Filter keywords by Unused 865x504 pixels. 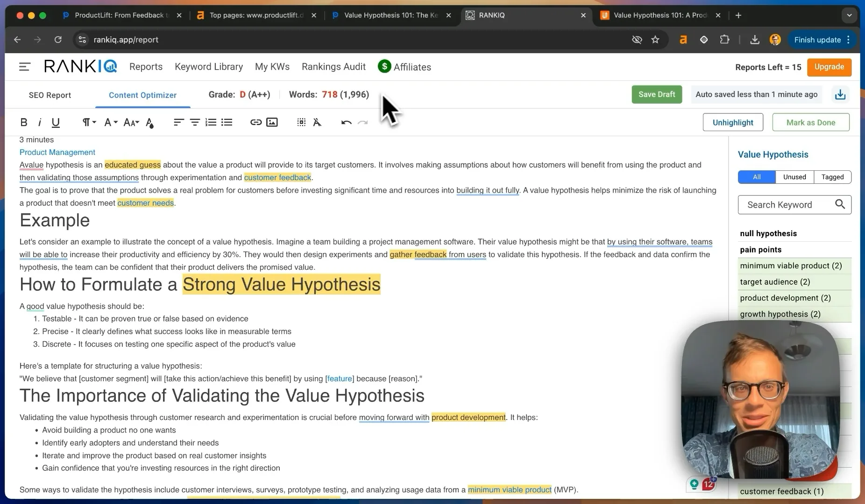tap(794, 177)
